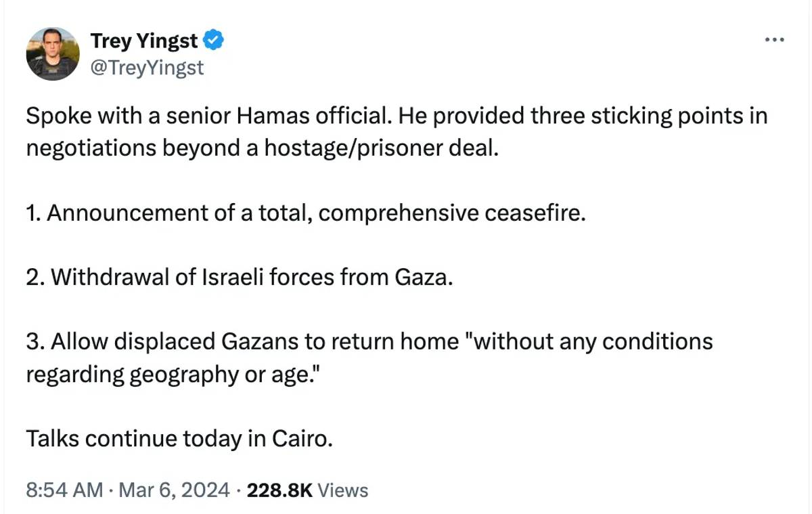
Task: Open the @TreyYingst handle link
Action: click(147, 67)
